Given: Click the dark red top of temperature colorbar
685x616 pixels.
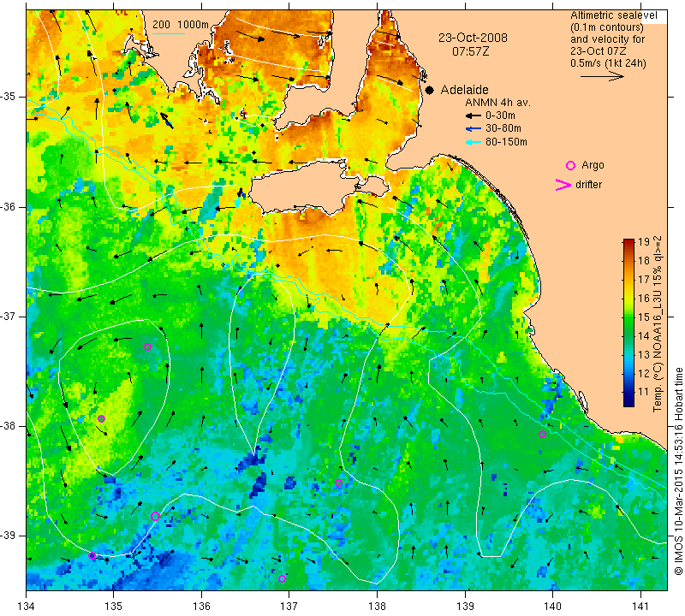Looking at the screenshot, I should click(628, 242).
